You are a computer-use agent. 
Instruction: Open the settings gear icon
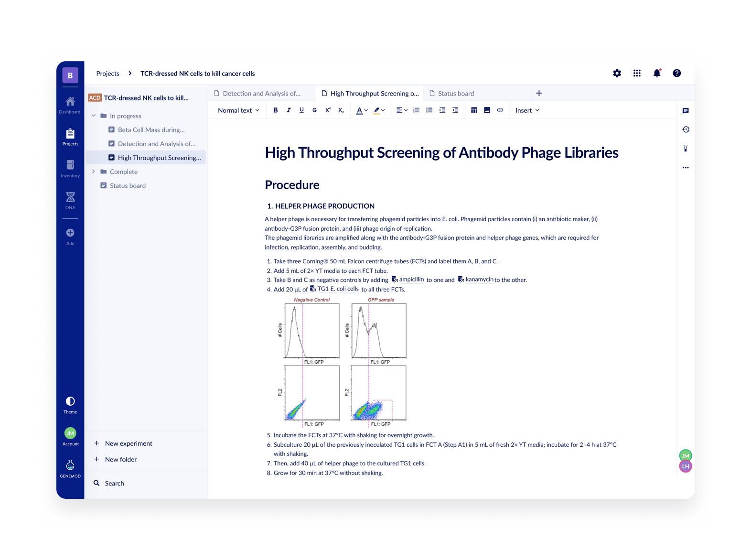[x=617, y=73]
